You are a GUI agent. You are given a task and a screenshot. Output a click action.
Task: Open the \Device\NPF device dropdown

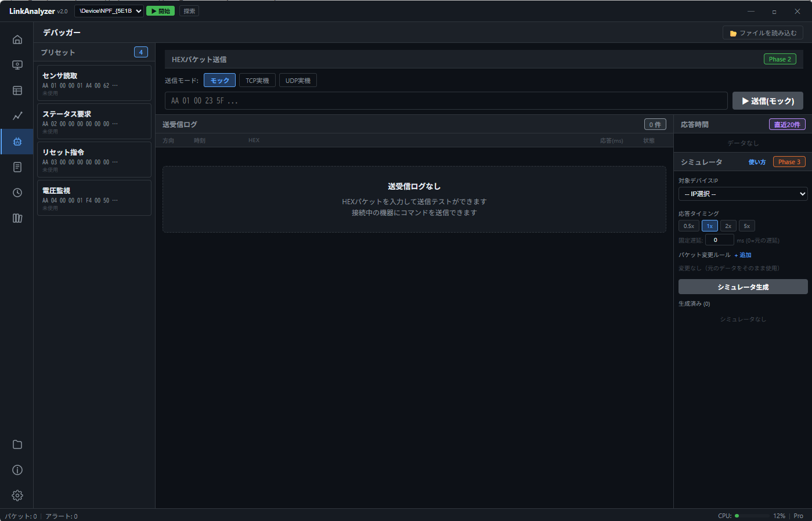click(109, 11)
